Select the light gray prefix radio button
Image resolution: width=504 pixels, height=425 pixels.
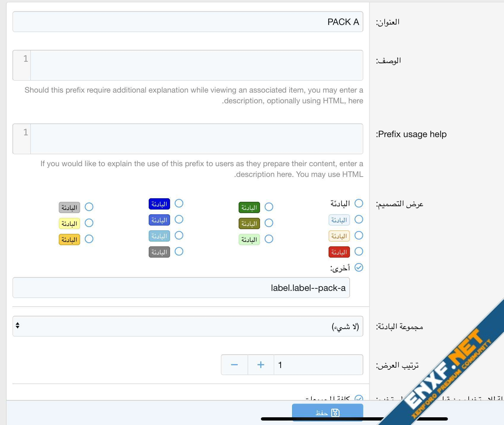pyautogui.click(x=89, y=207)
